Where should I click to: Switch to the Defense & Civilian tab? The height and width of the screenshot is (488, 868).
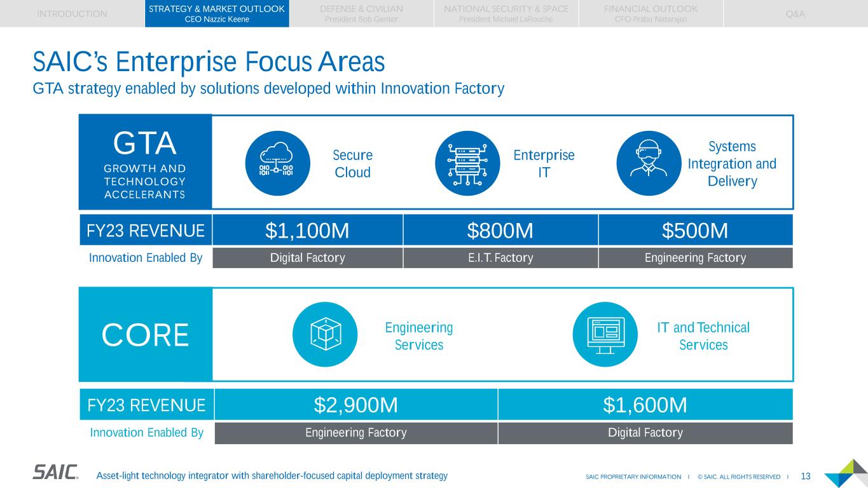(361, 13)
